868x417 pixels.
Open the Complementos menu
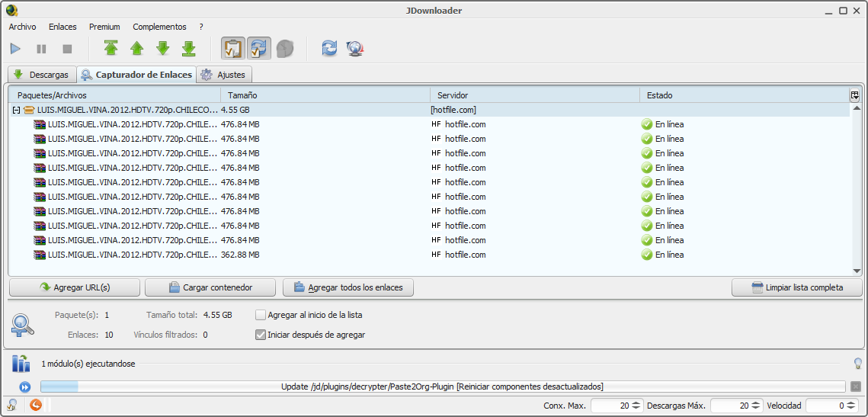click(x=159, y=27)
